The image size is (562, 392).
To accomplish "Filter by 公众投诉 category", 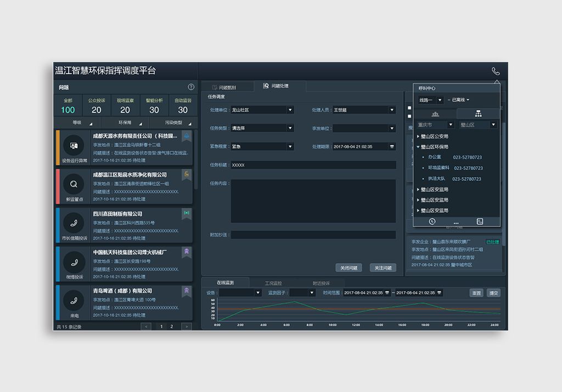I will coord(97,106).
